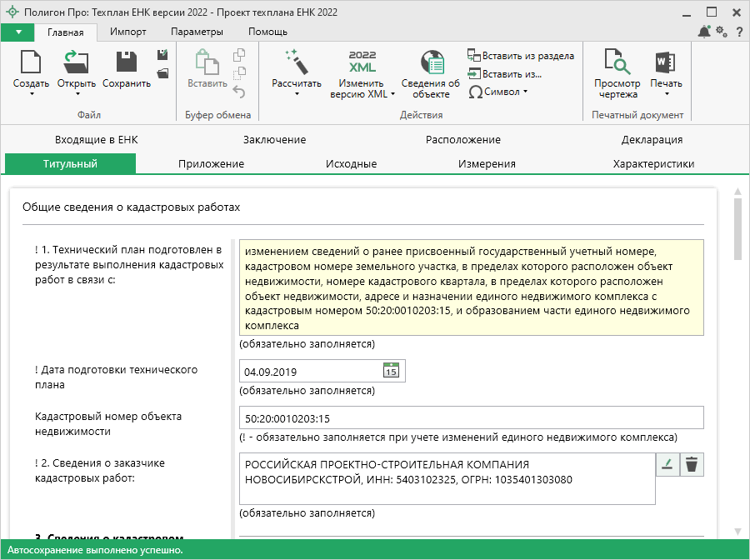Click the notifications bell icon
Viewport: 750px width, 560px height.
tap(705, 32)
